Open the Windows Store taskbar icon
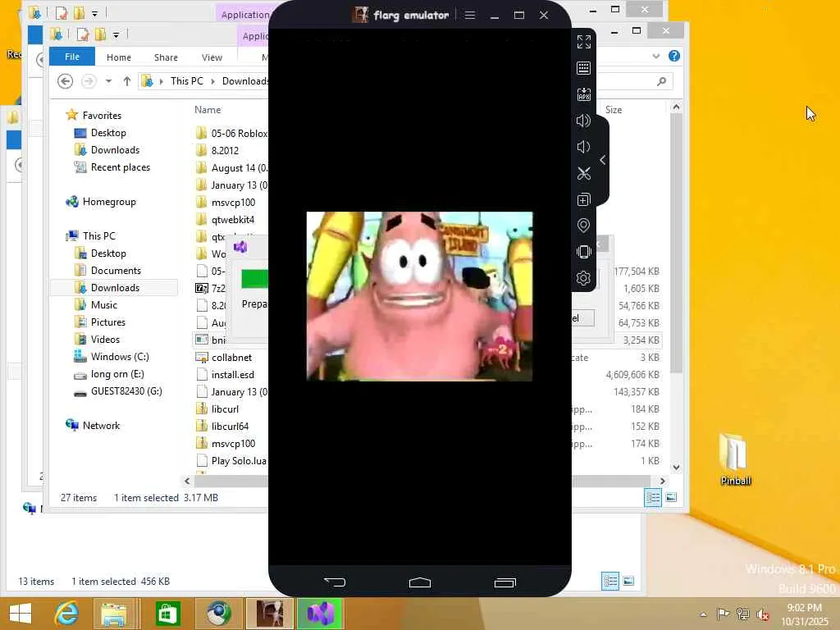 167,614
